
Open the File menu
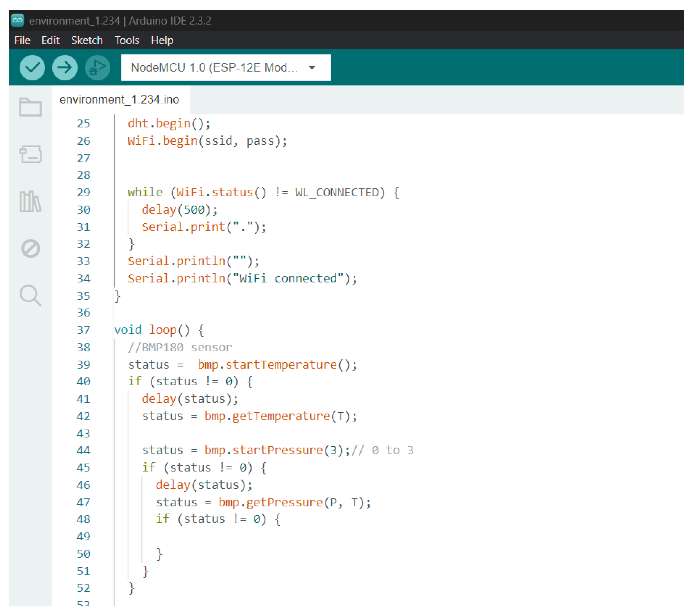click(x=22, y=40)
